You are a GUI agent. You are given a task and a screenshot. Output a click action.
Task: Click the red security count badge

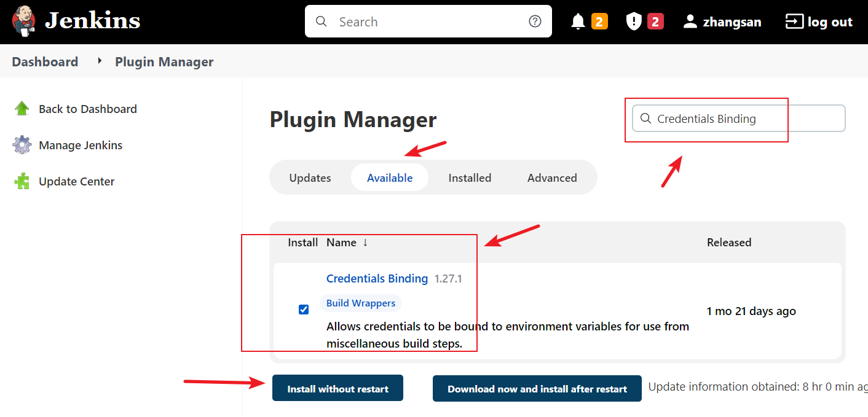tap(655, 22)
